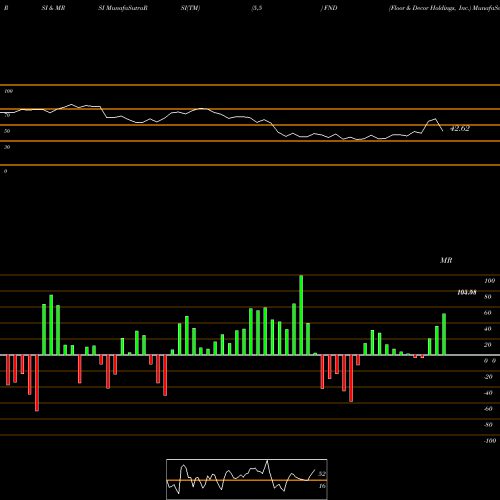The height and width of the screenshot is (500, 500).
Task: Click the 50 level label on RSI axis
Action: click(7, 131)
